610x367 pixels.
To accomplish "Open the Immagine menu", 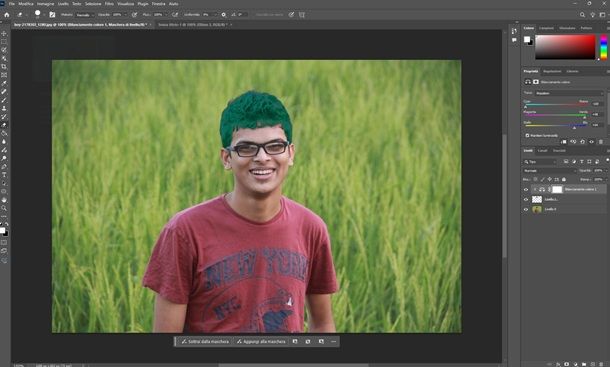I will tap(46, 4).
